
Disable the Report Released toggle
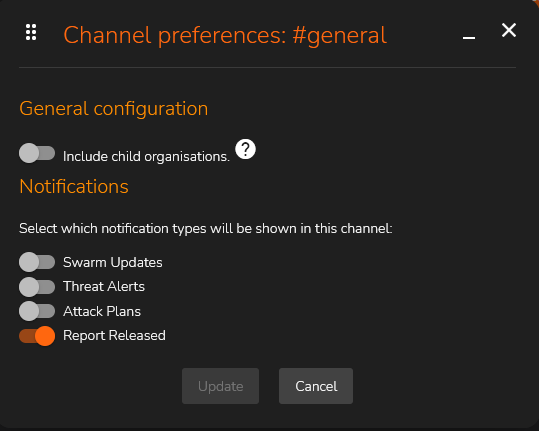(x=37, y=336)
